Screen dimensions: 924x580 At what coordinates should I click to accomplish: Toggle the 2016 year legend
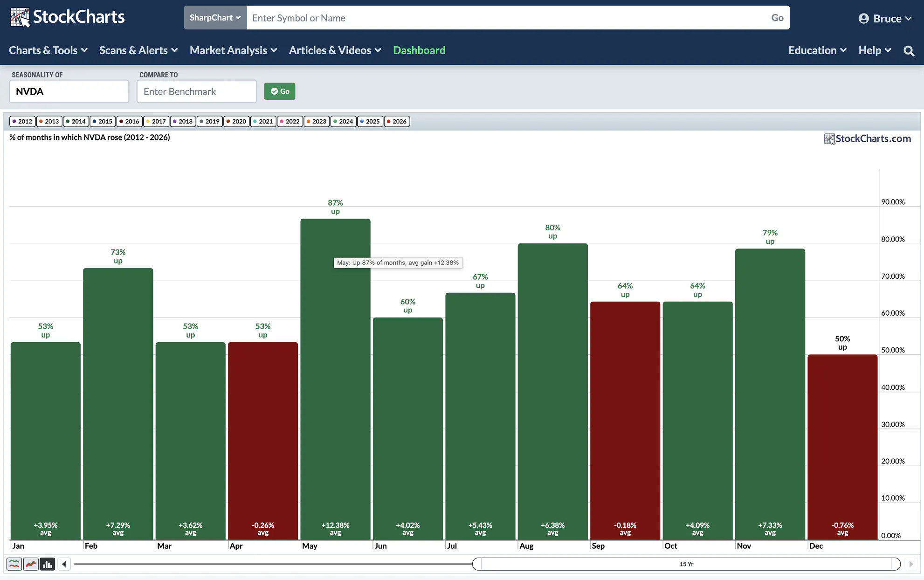tap(129, 121)
